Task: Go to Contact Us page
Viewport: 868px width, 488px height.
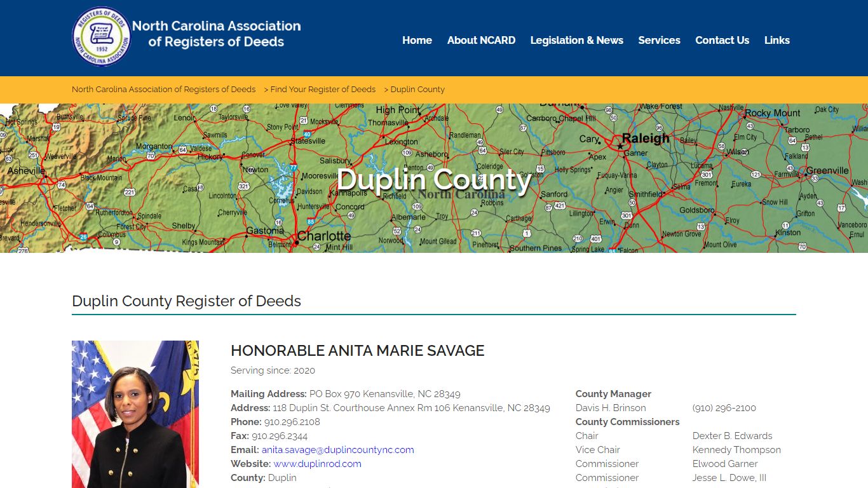Action: pyautogui.click(x=722, y=40)
